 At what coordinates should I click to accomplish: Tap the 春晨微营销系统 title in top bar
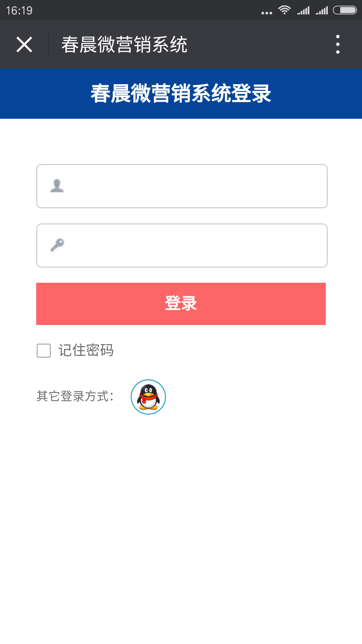pyautogui.click(x=124, y=45)
